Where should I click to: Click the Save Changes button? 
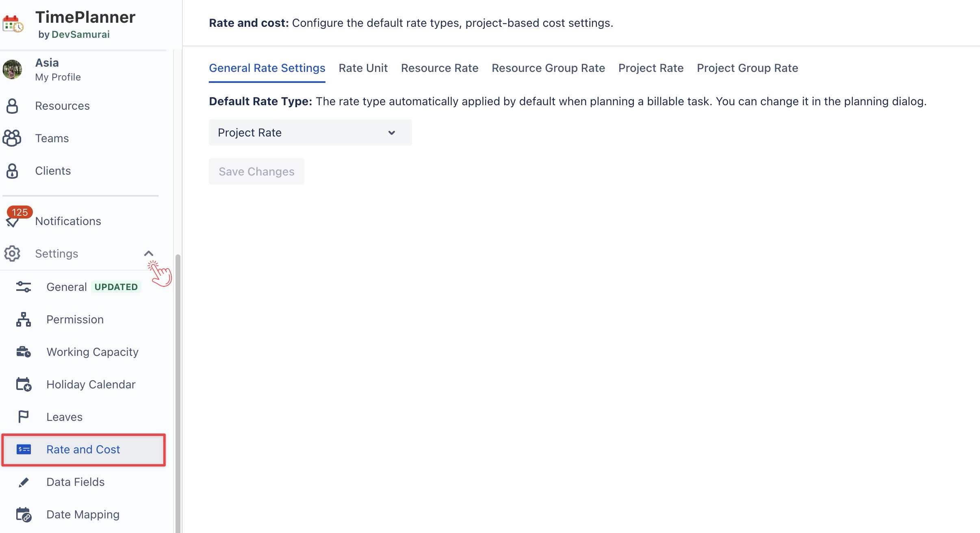click(256, 171)
